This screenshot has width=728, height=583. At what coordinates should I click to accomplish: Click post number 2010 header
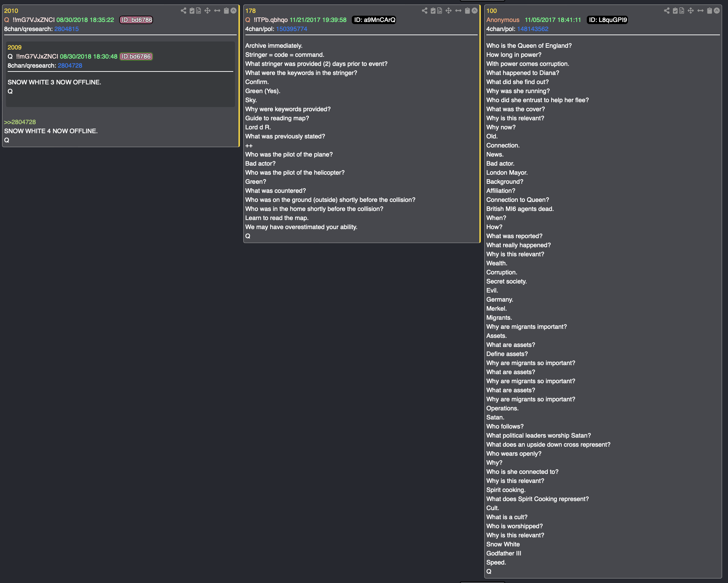11,11
